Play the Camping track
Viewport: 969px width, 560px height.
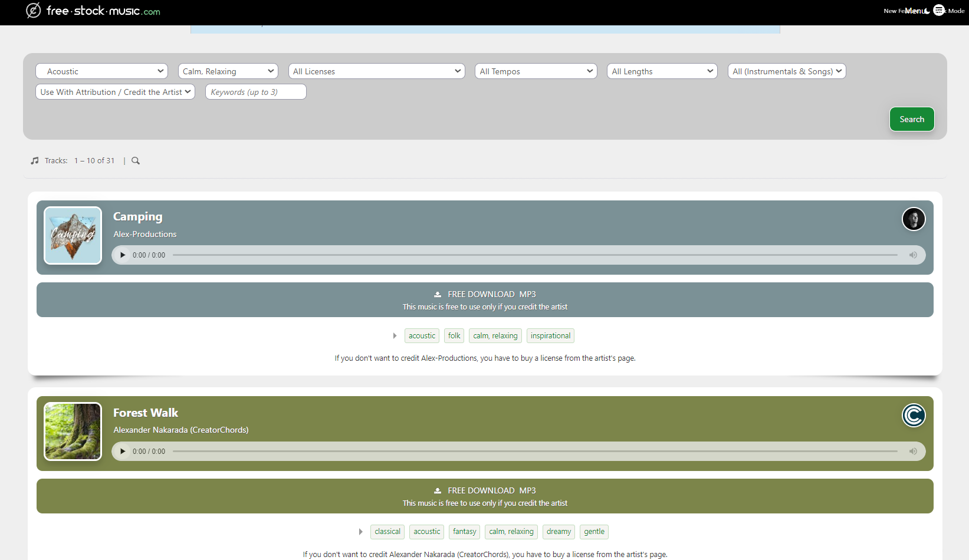click(123, 255)
